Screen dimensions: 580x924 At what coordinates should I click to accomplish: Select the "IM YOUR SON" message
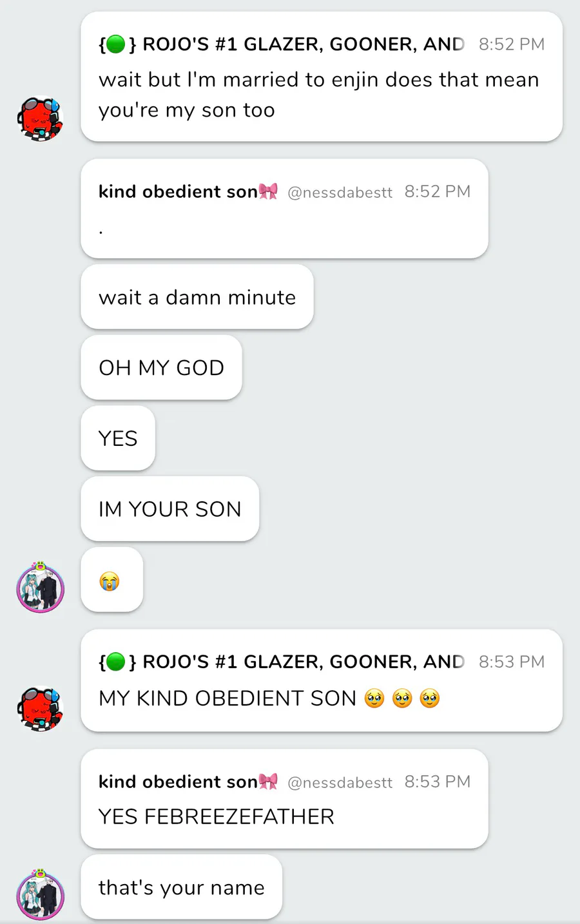(x=170, y=509)
